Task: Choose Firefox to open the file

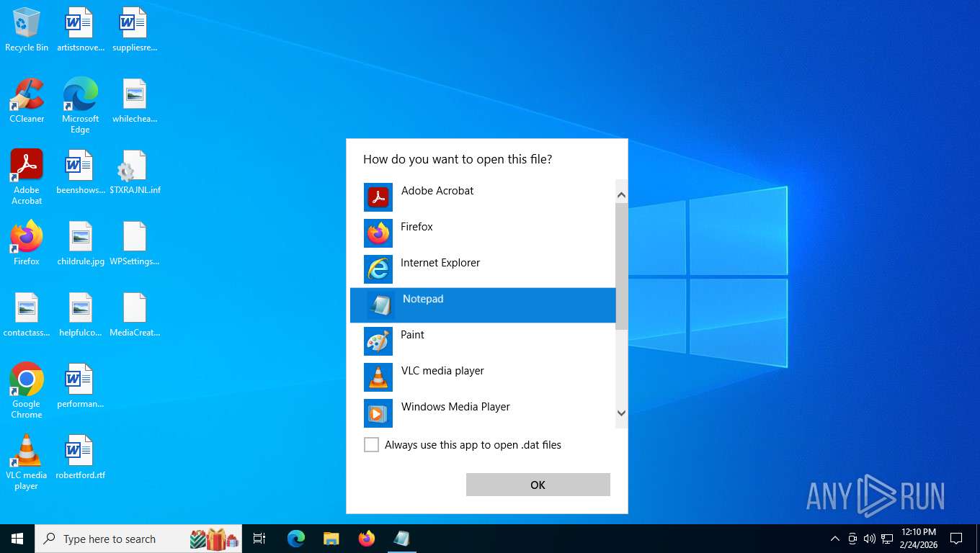Action: [x=483, y=233]
